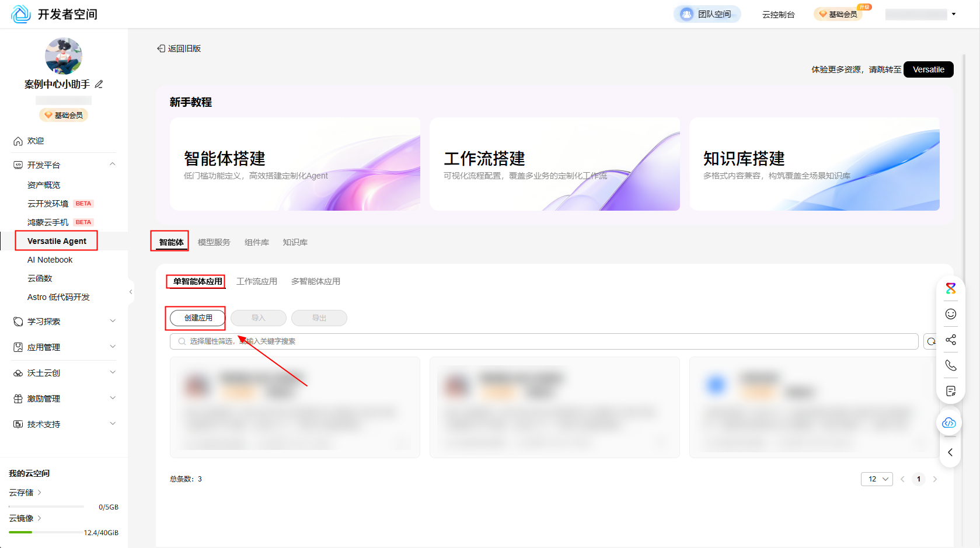Click the 沃土云创 icon in sidebar

pos(18,373)
